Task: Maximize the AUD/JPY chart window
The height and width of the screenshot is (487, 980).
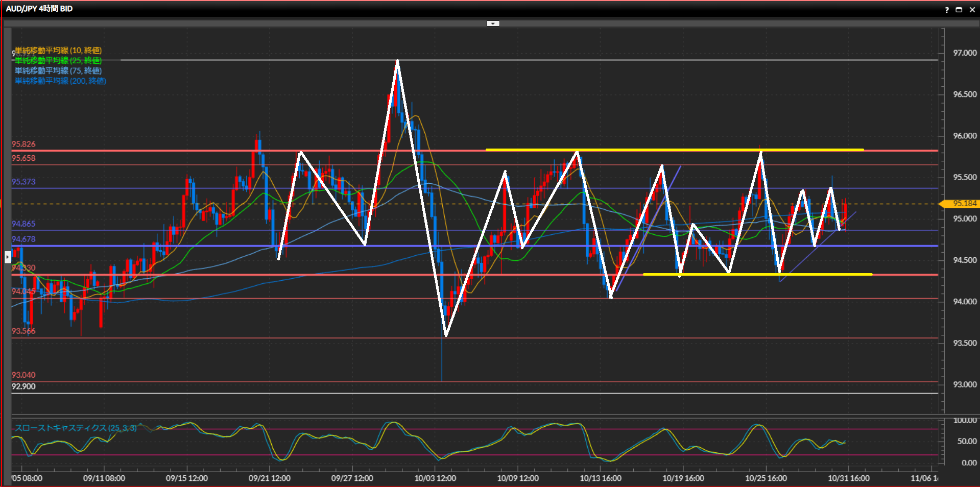Action: (959, 10)
